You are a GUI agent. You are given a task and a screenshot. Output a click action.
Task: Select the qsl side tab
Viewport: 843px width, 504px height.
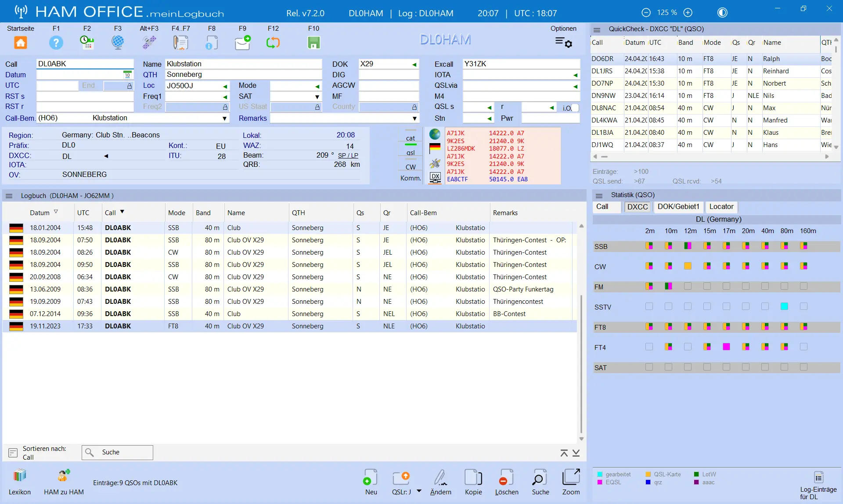(411, 153)
